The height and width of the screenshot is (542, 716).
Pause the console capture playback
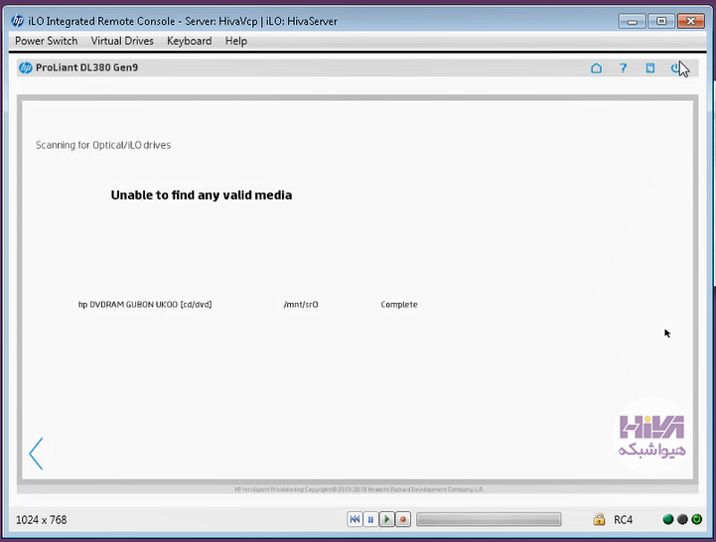coord(370,519)
